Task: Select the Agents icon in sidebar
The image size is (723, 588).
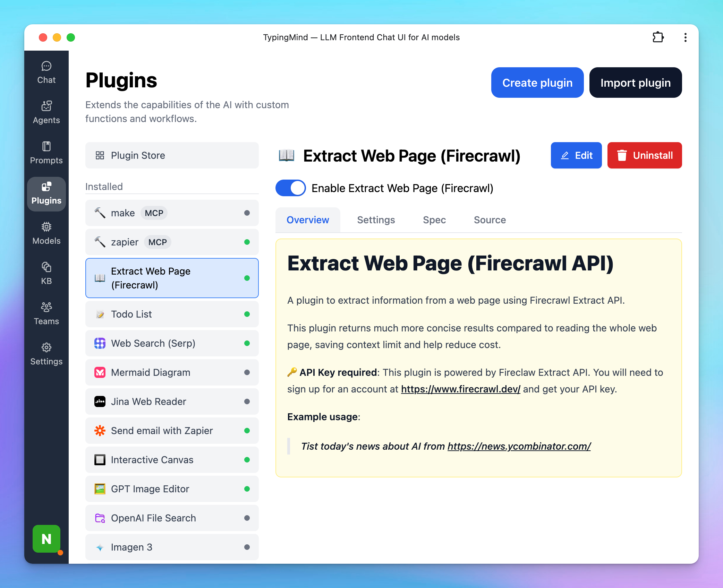Action: 46,112
